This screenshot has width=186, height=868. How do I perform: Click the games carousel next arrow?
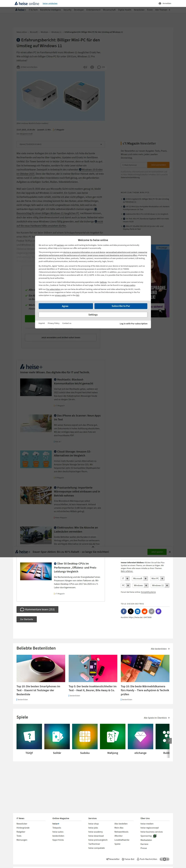pyautogui.click(x=169, y=741)
